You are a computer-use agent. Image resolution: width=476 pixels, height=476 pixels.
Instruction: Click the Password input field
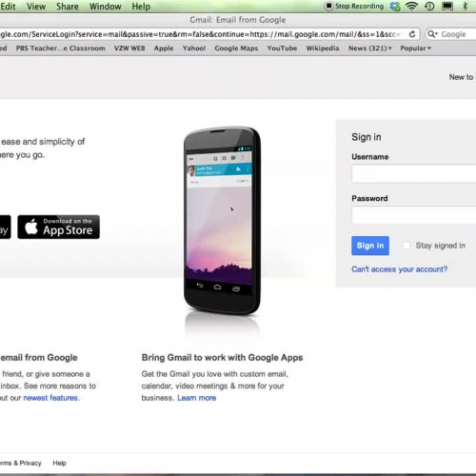point(413,215)
